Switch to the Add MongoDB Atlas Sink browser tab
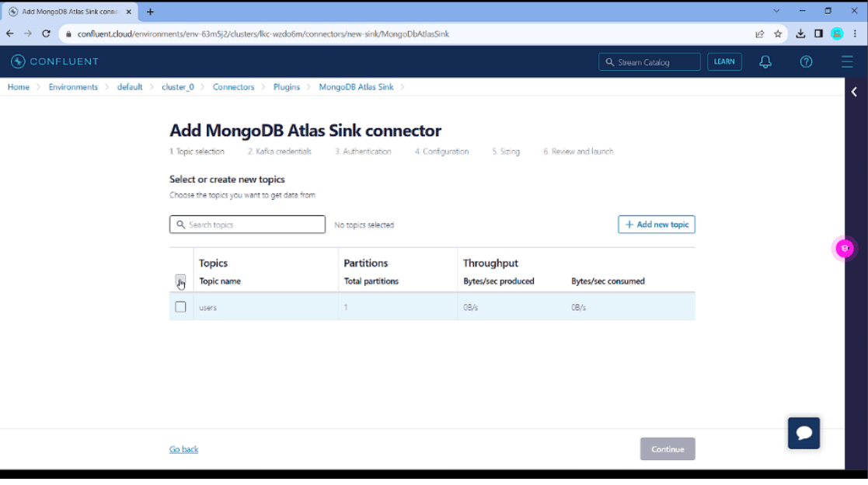 click(x=66, y=11)
